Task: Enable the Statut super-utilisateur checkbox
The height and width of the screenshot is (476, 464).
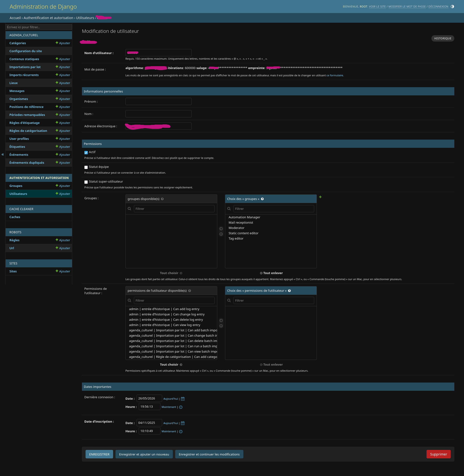Action: [86, 182]
